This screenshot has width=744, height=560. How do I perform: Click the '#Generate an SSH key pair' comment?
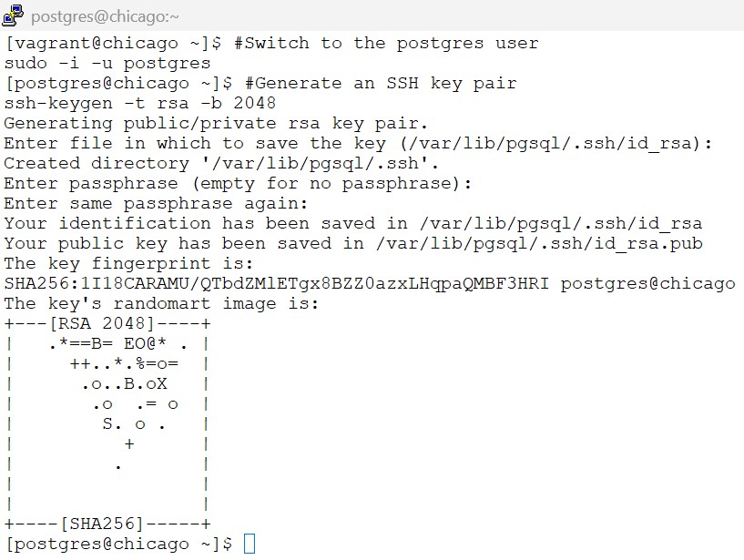tap(381, 83)
